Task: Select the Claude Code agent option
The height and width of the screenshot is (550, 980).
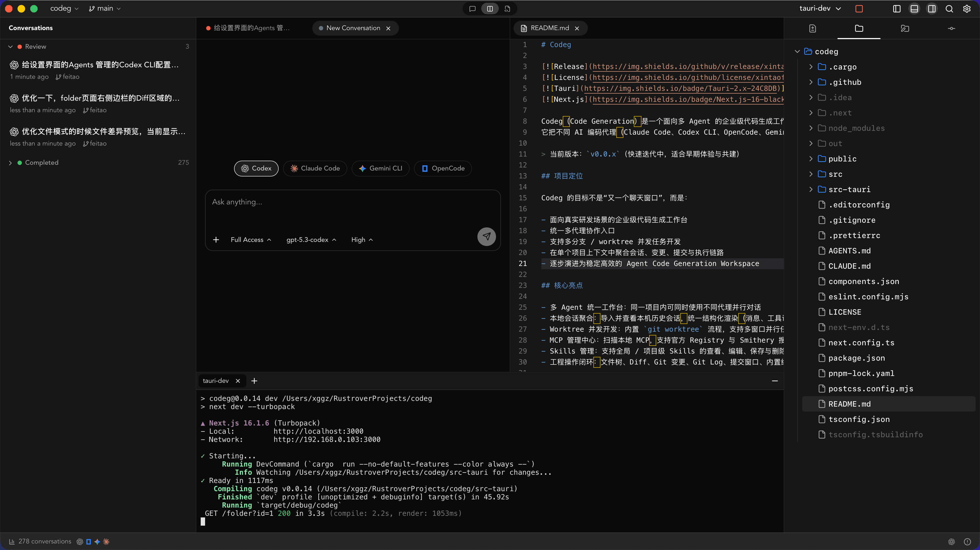Action: pyautogui.click(x=315, y=168)
